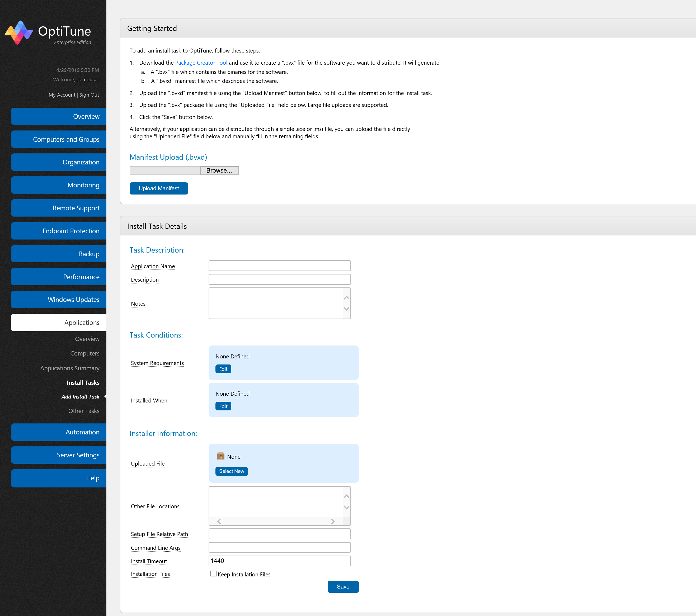Open the Package Creator Tool link
696x616 pixels.
(x=201, y=63)
